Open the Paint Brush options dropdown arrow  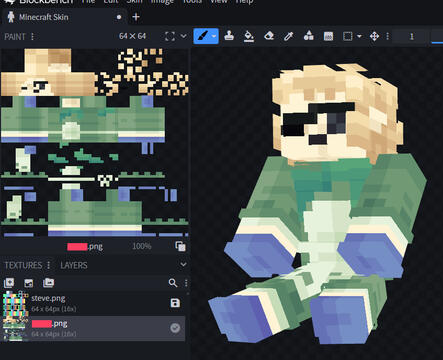[x=215, y=36]
